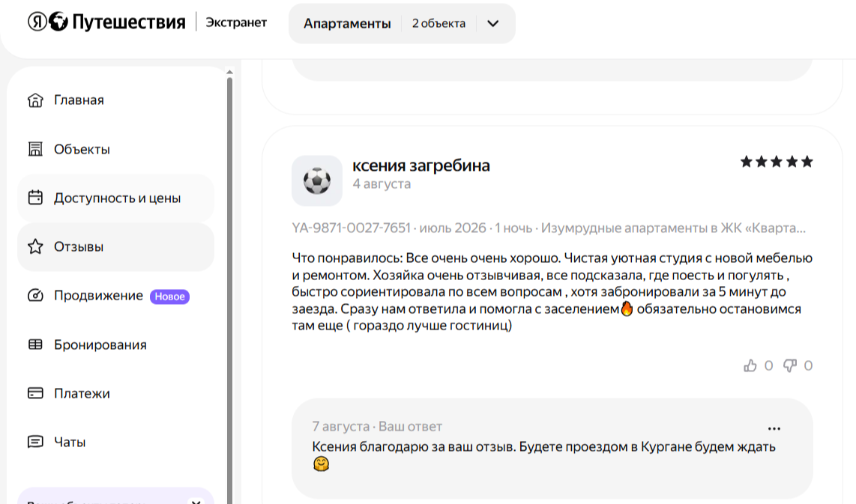Click reviewer name ксения загребина
The width and height of the screenshot is (856, 504).
point(421,166)
